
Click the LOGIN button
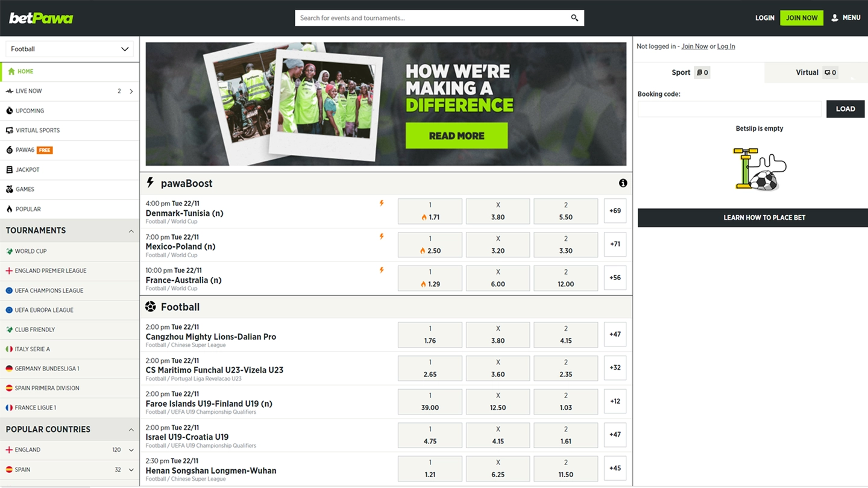click(x=765, y=18)
